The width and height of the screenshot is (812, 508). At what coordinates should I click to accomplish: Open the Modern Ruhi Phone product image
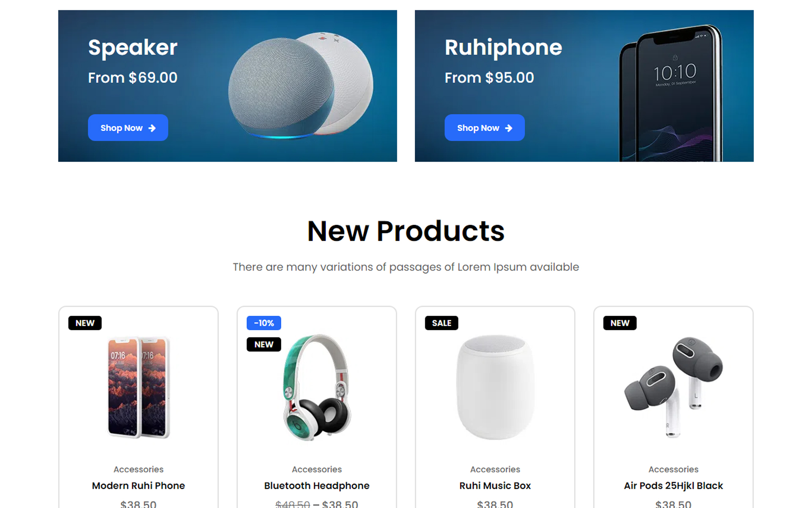point(138,387)
